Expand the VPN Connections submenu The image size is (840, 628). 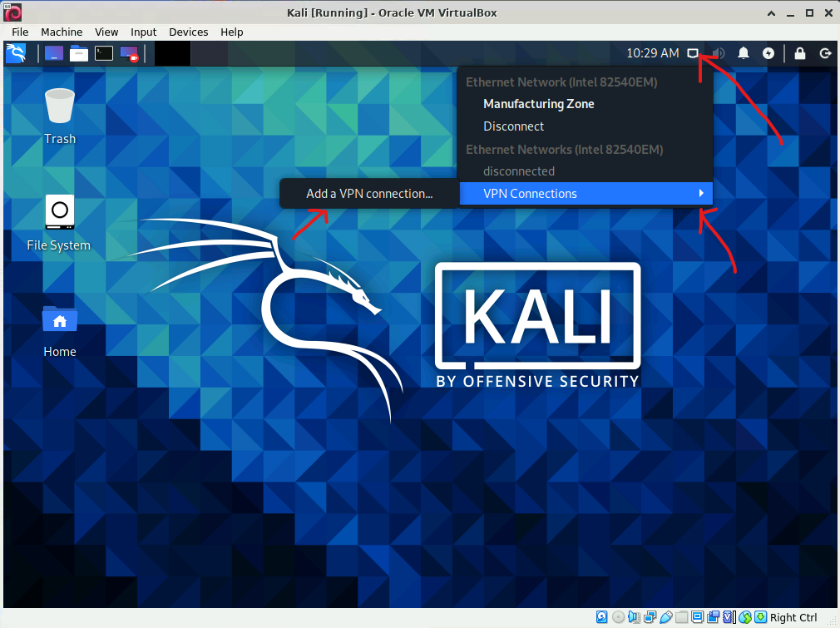click(586, 194)
